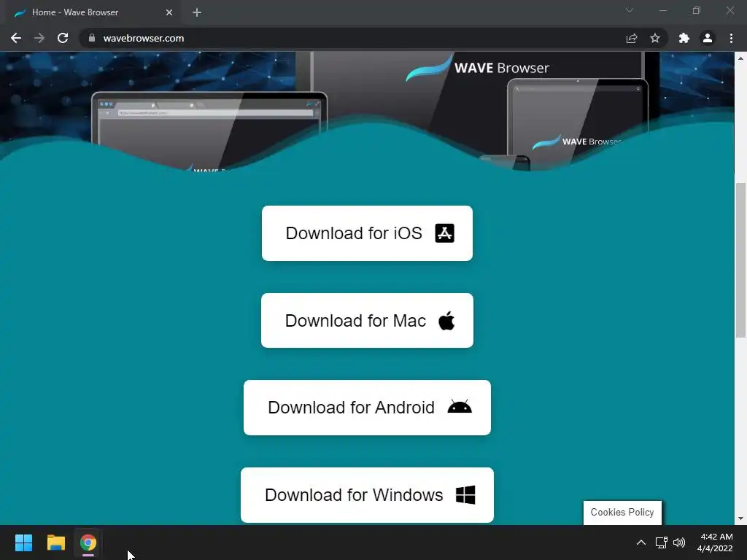This screenshot has width=747, height=560.
Task: Open the Chrome profile avatar menu
Action: [x=708, y=38]
